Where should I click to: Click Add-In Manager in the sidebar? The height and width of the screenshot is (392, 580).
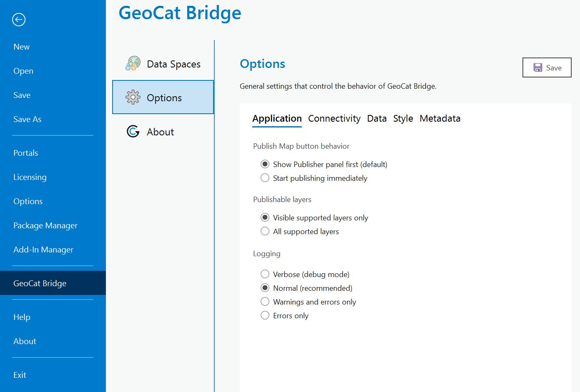click(x=43, y=250)
